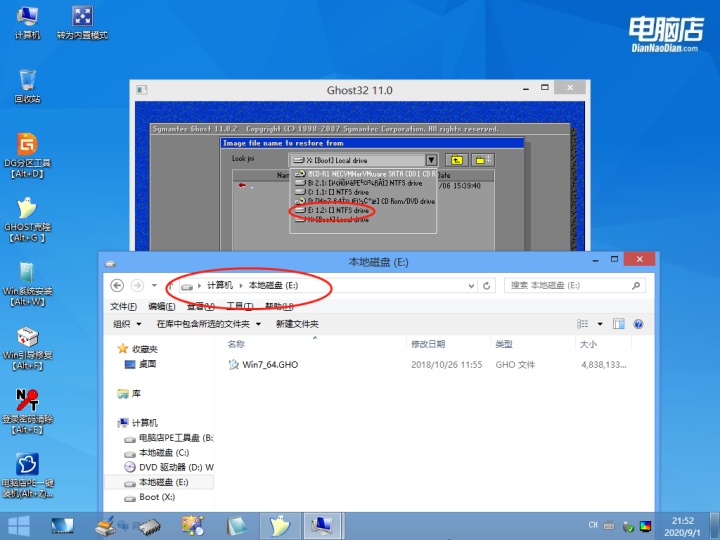Click the 新建文件夹 button
The image size is (720, 540).
(x=297, y=324)
